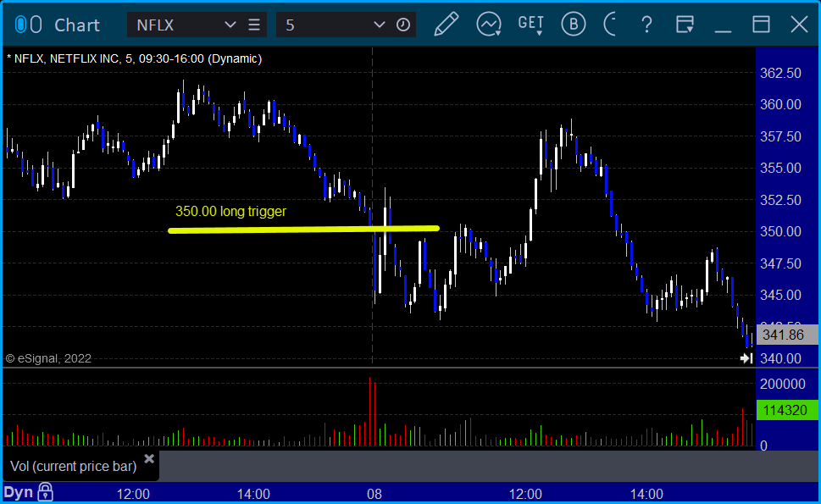Click the first 12:00 time axis label

tap(133, 494)
